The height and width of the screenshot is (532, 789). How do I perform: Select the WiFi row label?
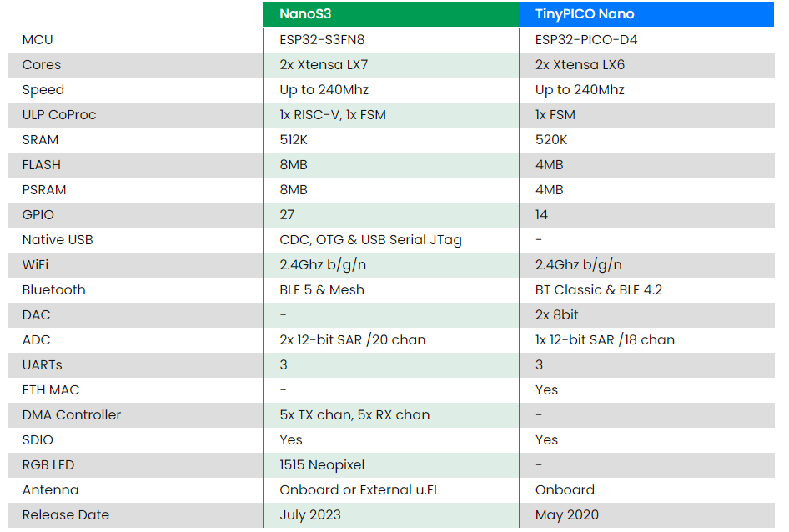point(35,264)
